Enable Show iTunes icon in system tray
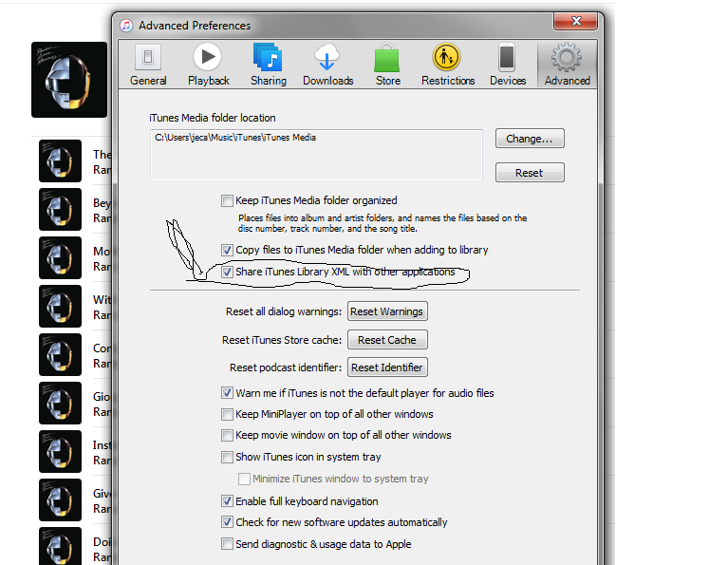728x565 pixels. coord(227,457)
